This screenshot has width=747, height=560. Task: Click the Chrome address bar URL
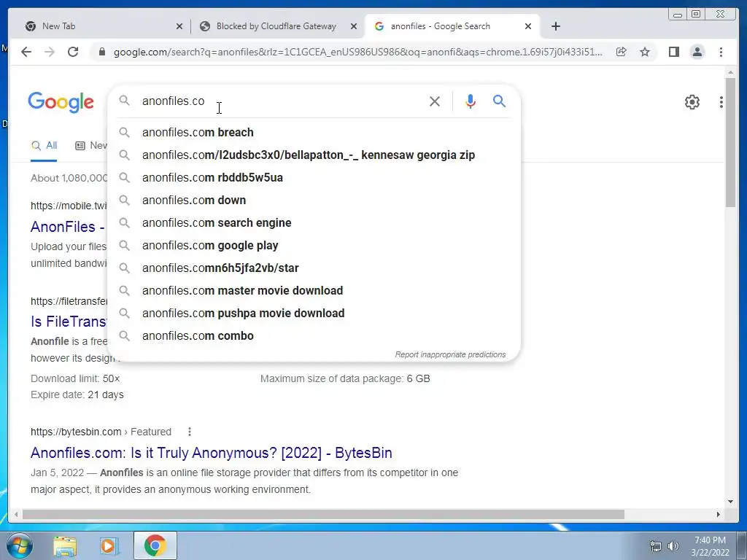pyautogui.click(x=357, y=52)
